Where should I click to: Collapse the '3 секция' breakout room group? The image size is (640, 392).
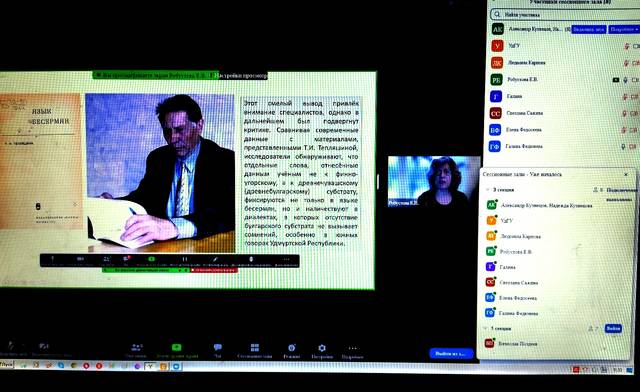(x=487, y=190)
